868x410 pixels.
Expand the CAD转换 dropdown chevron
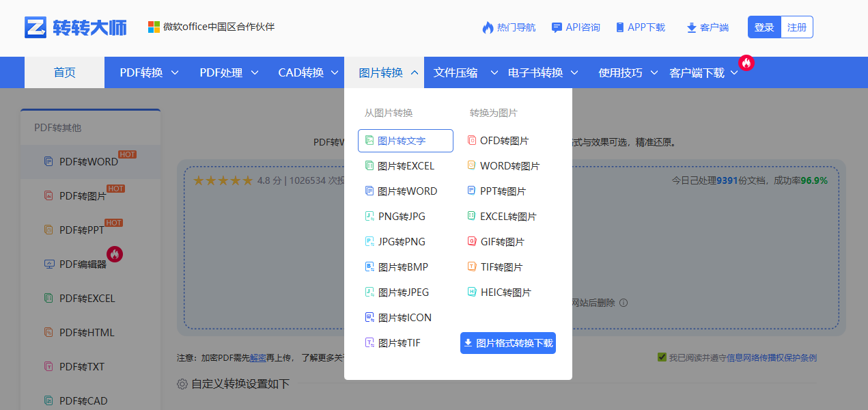[335, 72]
